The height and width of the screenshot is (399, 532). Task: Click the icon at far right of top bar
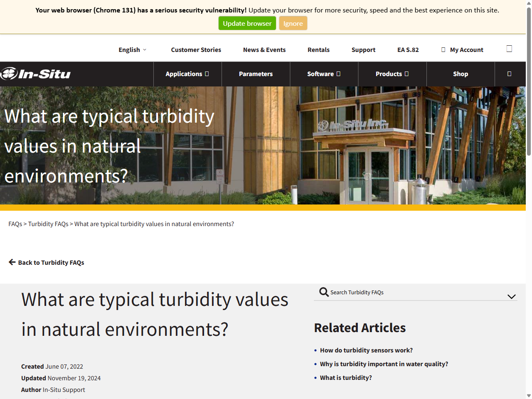(509, 49)
